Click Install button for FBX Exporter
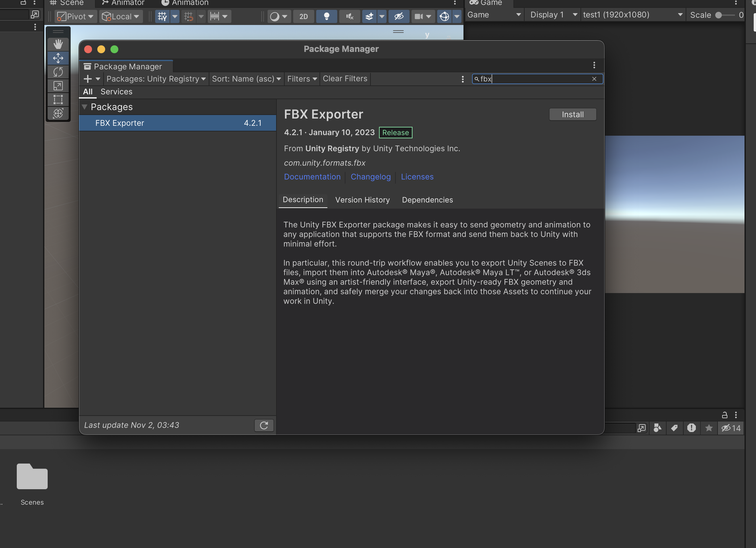 point(573,114)
